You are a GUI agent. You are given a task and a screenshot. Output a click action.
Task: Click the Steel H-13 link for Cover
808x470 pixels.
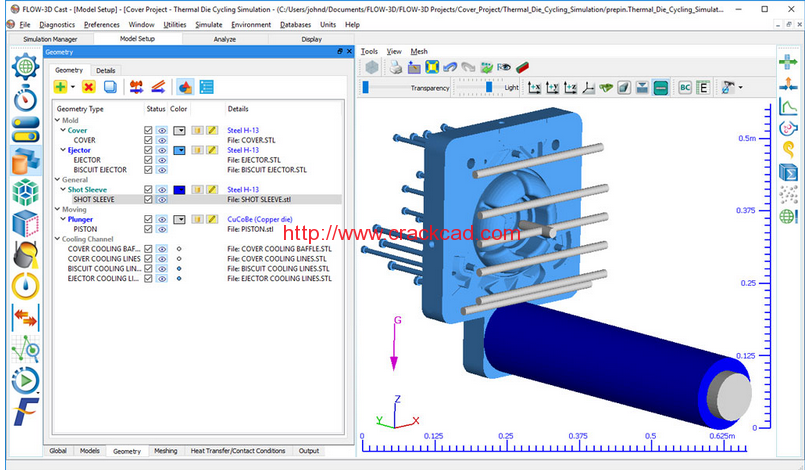(x=243, y=130)
